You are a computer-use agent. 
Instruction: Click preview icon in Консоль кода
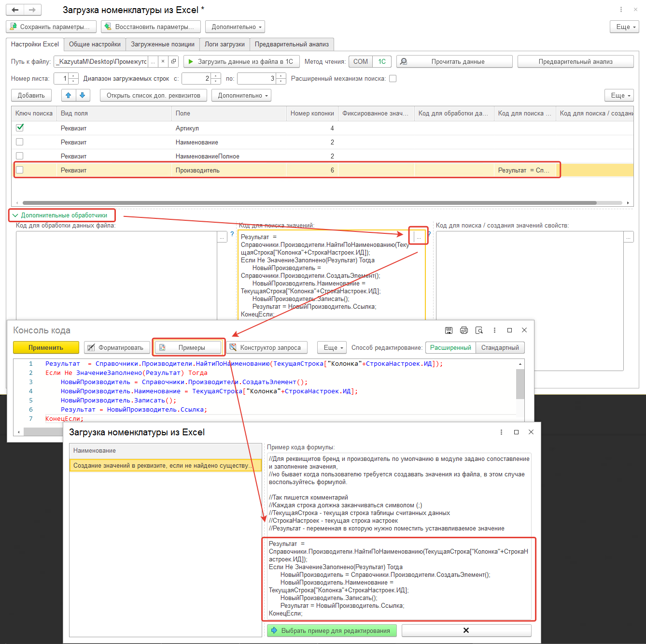point(479,330)
